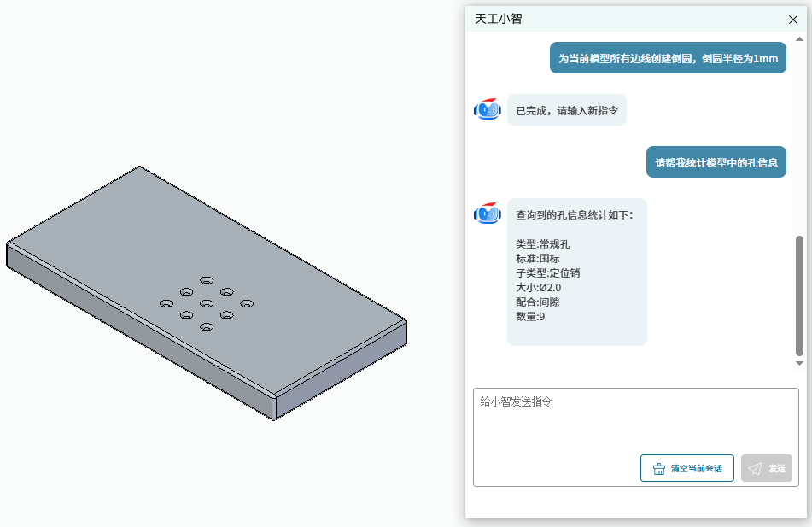Click the chat scrollbar up arrow
Image resolution: width=812 pixels, height=527 pixels.
799,39
